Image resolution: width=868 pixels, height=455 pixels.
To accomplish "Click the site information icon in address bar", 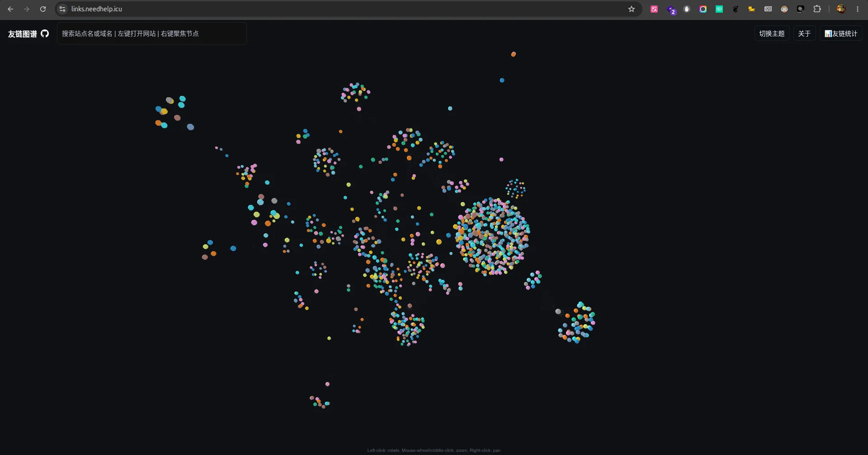I will (x=63, y=9).
